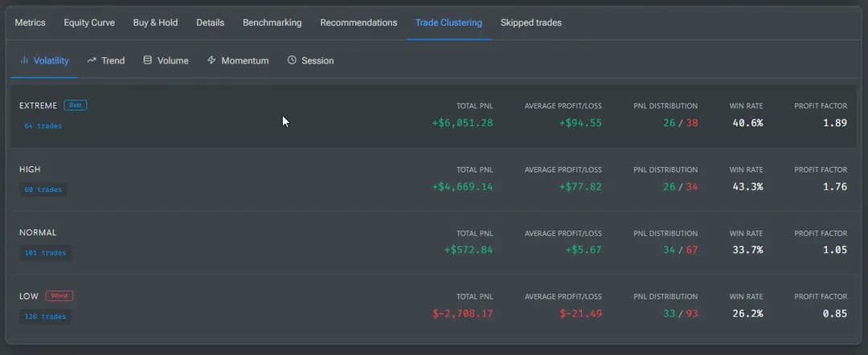Click PNL distribution 26 / 34

[x=681, y=187]
